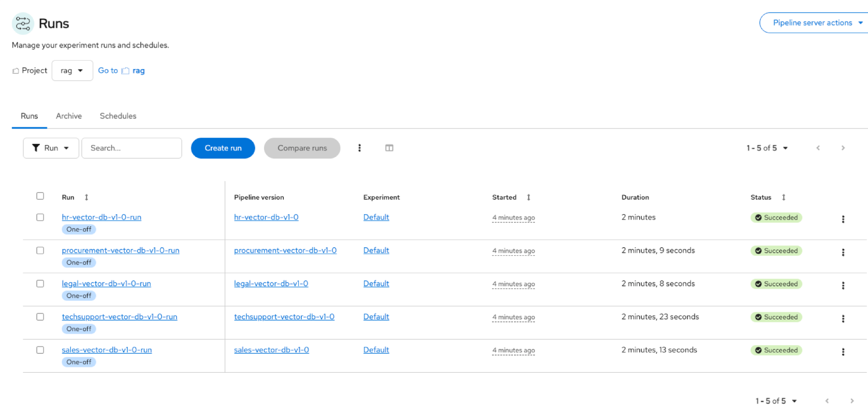Image resolution: width=868 pixels, height=408 pixels.
Task: Open the Project selector showing rag
Action: tap(72, 70)
